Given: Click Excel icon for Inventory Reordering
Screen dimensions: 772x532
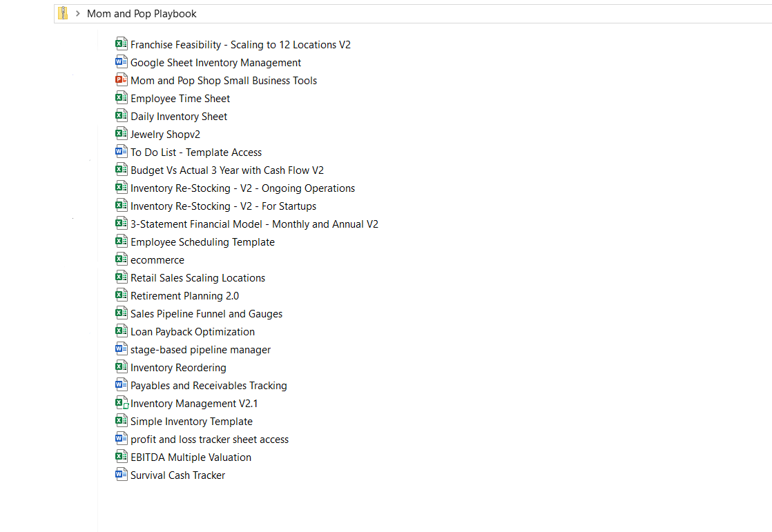Looking at the screenshot, I should [x=121, y=366].
